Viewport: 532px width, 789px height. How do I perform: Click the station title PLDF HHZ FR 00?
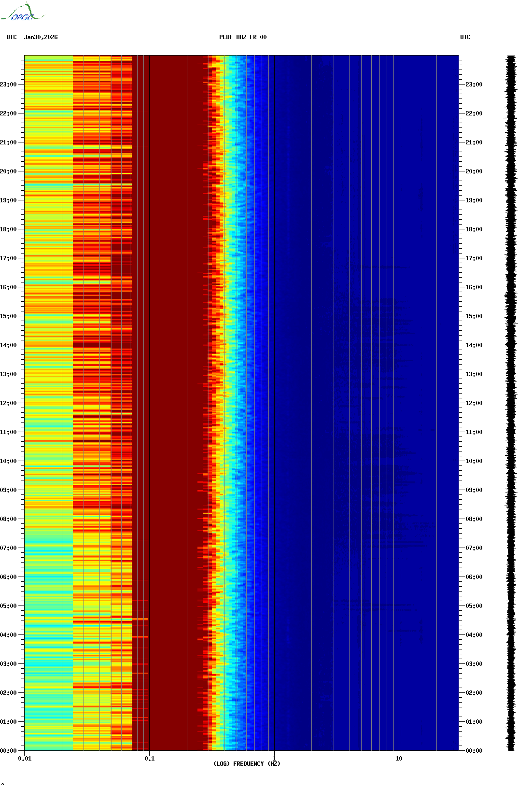click(x=242, y=37)
